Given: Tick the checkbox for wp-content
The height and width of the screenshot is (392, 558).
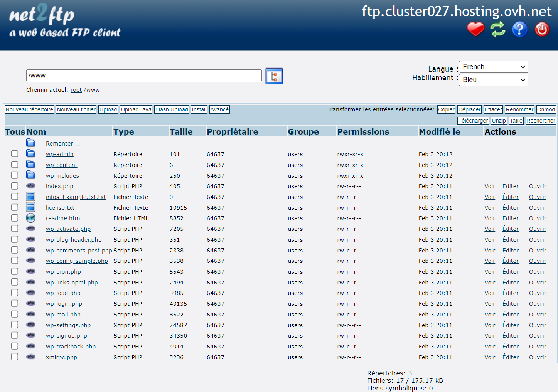Looking at the screenshot, I should (15, 165).
